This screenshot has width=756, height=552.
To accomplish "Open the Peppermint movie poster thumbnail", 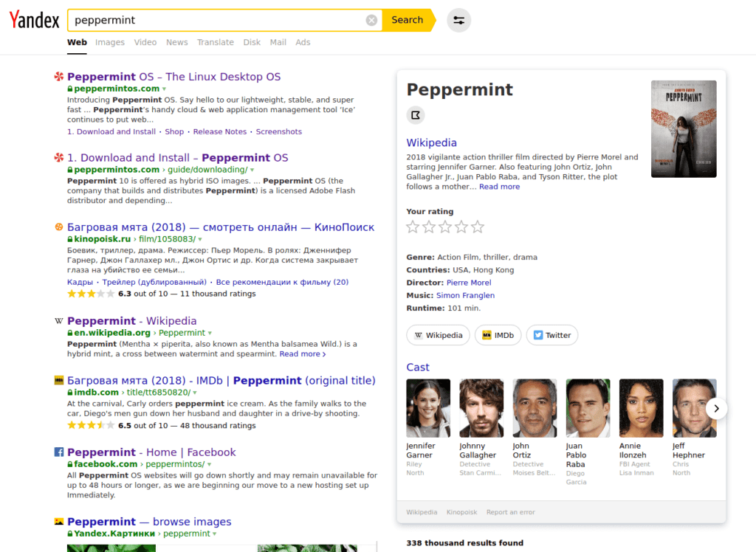I will (683, 128).
